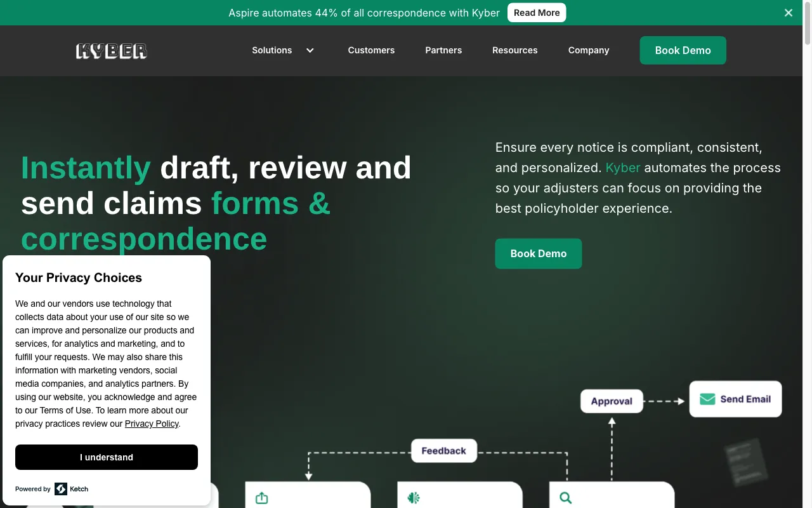
Task: Click the magnifier search icon card
Action: coord(566,498)
